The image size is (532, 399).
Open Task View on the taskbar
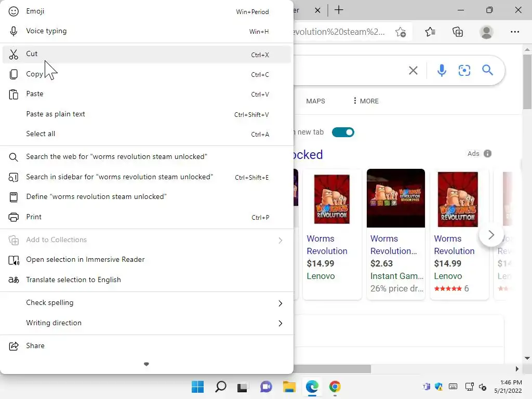click(x=243, y=387)
